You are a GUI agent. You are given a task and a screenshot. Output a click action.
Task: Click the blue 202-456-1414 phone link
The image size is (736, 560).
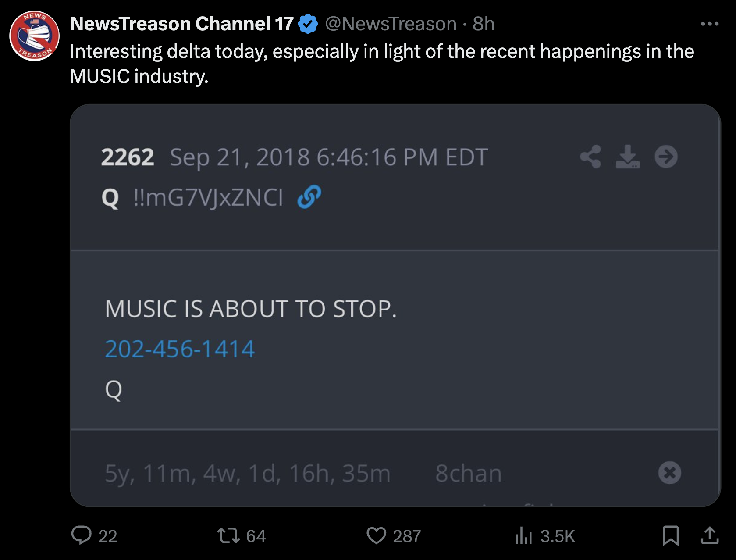pos(180,349)
